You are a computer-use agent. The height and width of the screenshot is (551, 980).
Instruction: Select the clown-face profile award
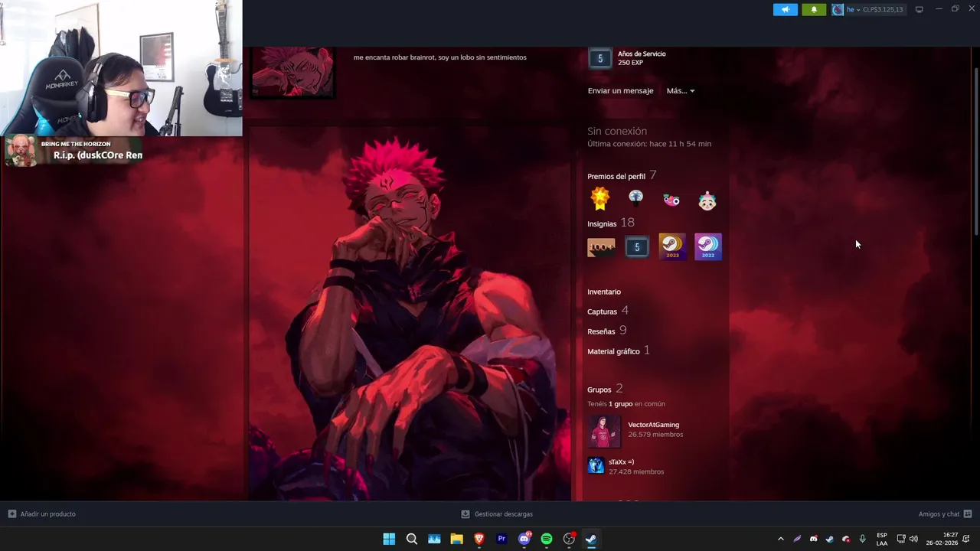707,201
